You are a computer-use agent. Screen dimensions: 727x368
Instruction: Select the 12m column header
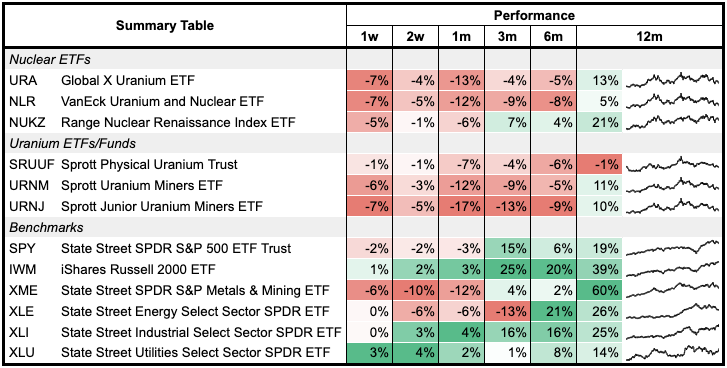649,36
